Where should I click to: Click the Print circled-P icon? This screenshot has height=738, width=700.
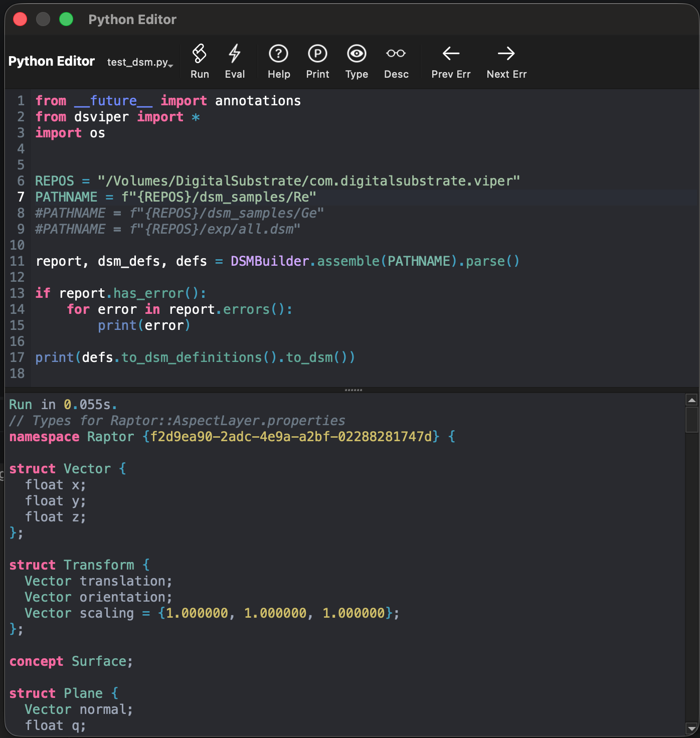click(x=317, y=54)
